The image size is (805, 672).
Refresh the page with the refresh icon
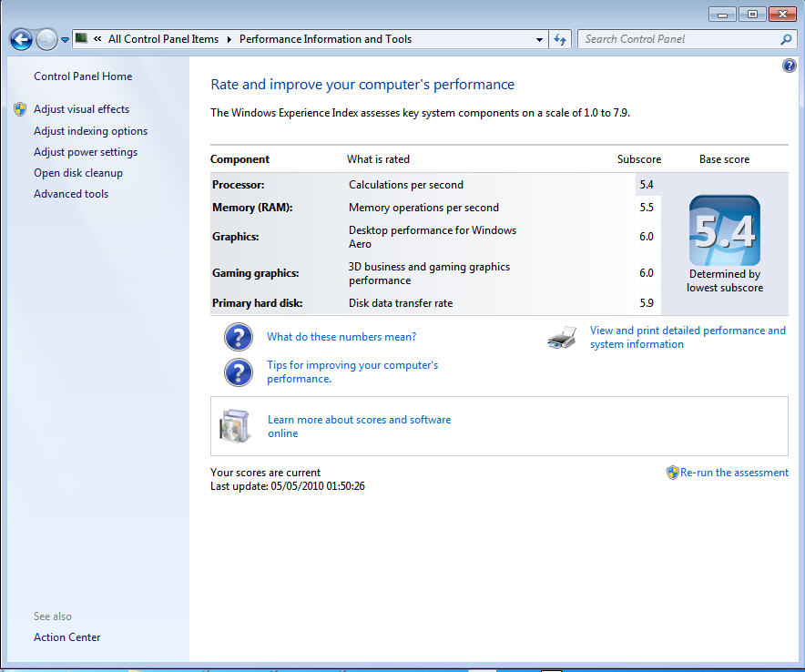click(x=560, y=39)
